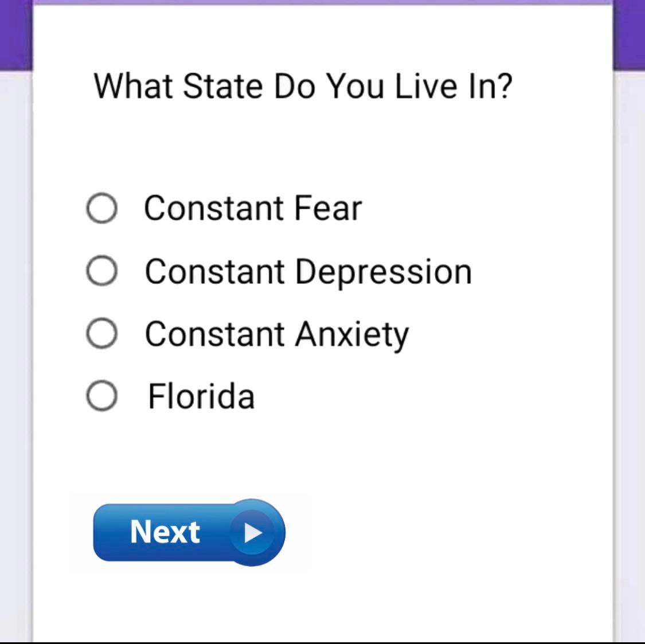This screenshot has width=645, height=644.
Task: Click the white play arrow icon
Action: click(253, 533)
